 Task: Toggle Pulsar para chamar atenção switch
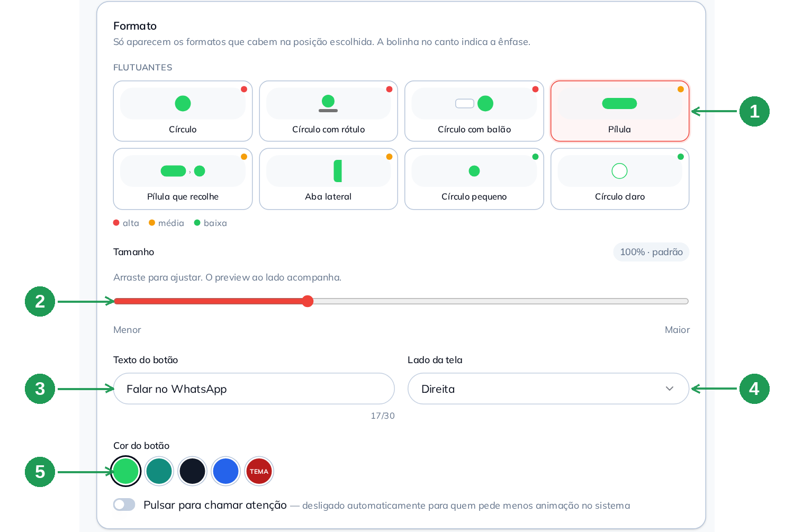[x=124, y=504]
